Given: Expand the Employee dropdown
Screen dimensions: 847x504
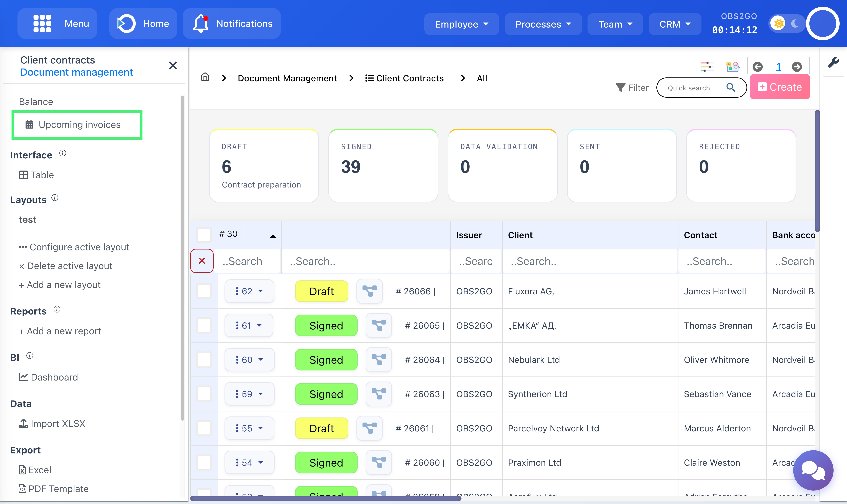Looking at the screenshot, I should (x=461, y=24).
